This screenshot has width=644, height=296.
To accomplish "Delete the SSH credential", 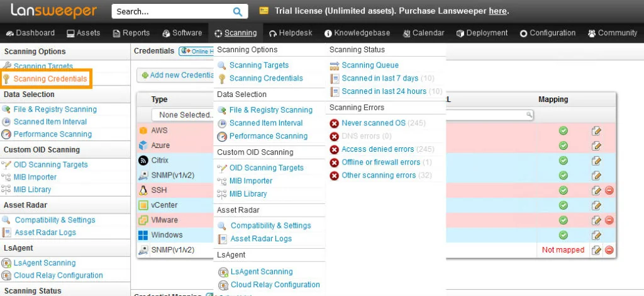I will [x=609, y=190].
